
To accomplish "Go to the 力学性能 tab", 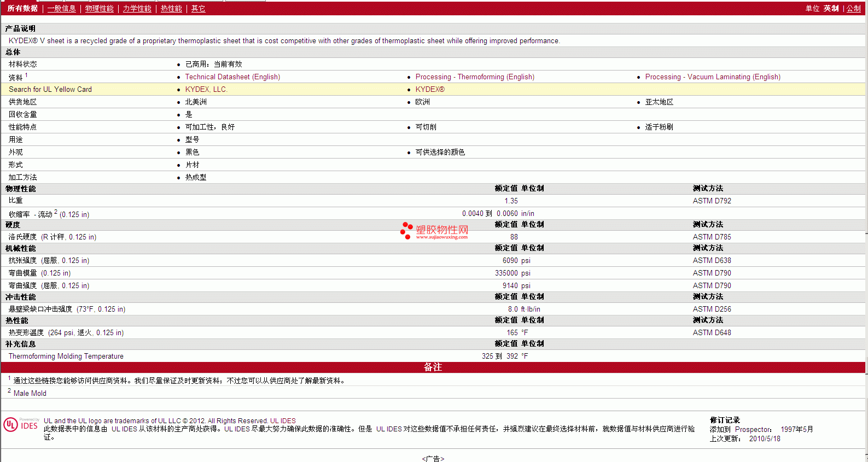I will [x=137, y=9].
